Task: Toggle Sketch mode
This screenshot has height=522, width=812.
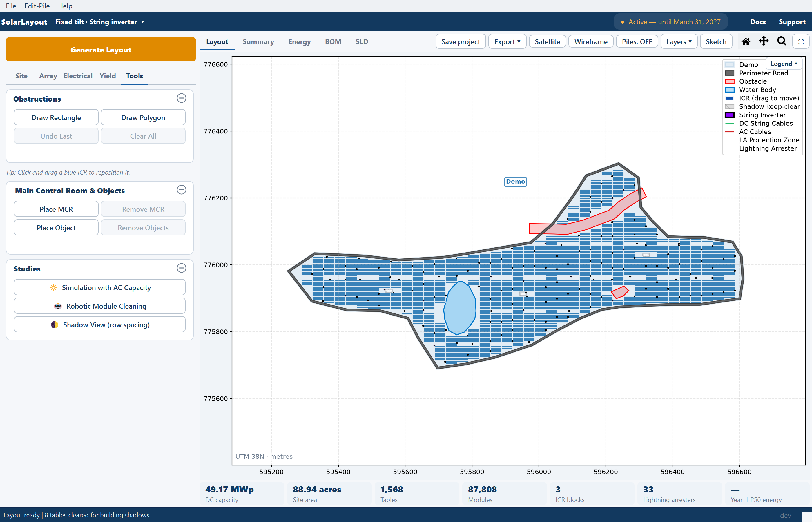Action: pos(716,42)
